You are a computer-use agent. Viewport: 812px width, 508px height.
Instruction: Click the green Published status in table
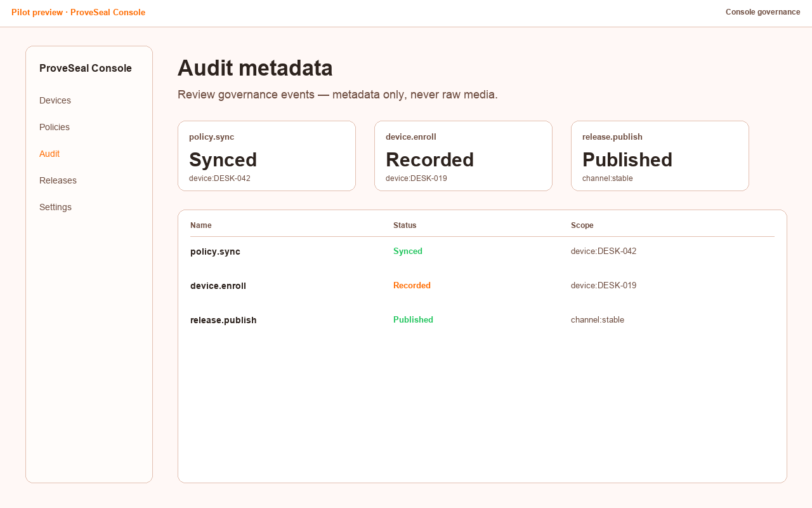pos(413,320)
